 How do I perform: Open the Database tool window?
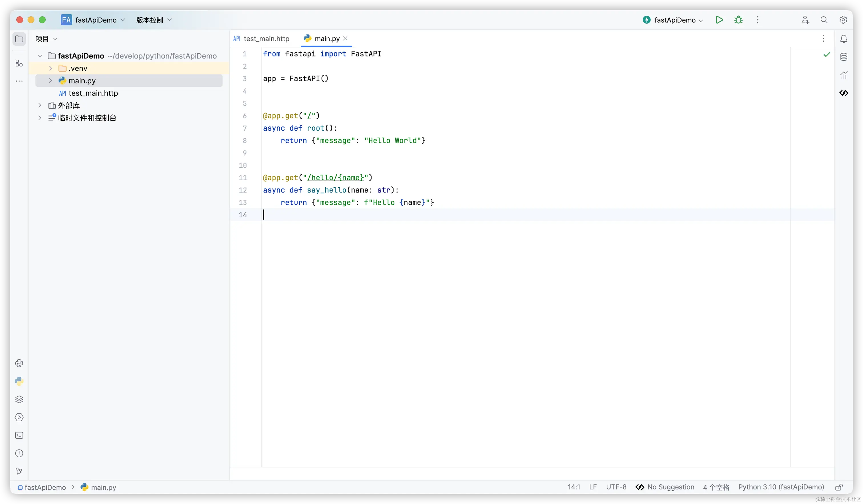coord(844,57)
